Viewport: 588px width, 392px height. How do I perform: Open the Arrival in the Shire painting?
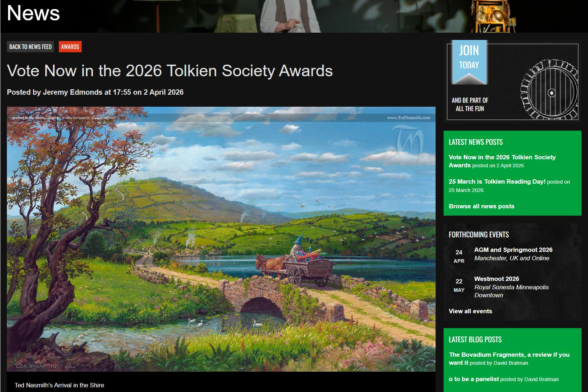pyautogui.click(x=221, y=239)
